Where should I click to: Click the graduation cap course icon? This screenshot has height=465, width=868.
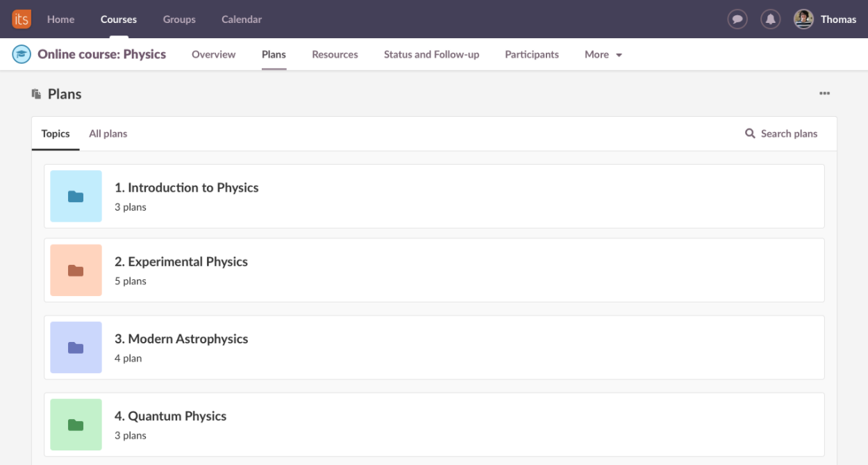point(22,54)
